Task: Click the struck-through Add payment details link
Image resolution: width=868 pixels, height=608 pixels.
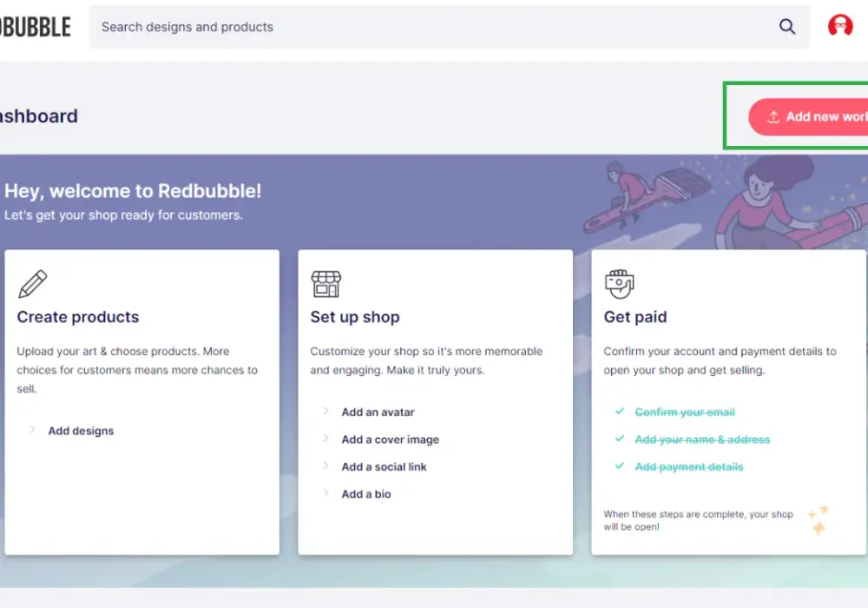Action: point(688,466)
